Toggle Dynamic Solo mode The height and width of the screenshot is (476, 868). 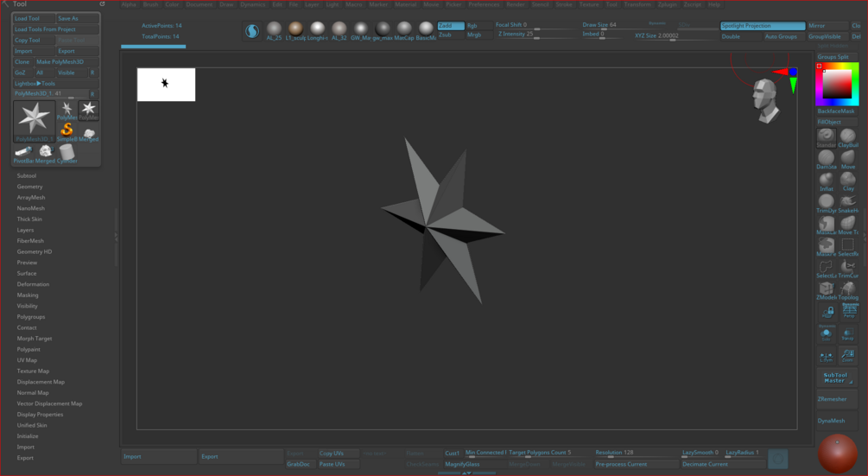(x=826, y=333)
